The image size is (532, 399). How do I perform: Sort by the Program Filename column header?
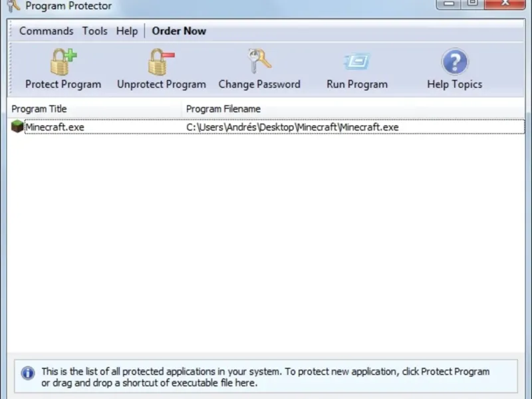[x=353, y=109]
